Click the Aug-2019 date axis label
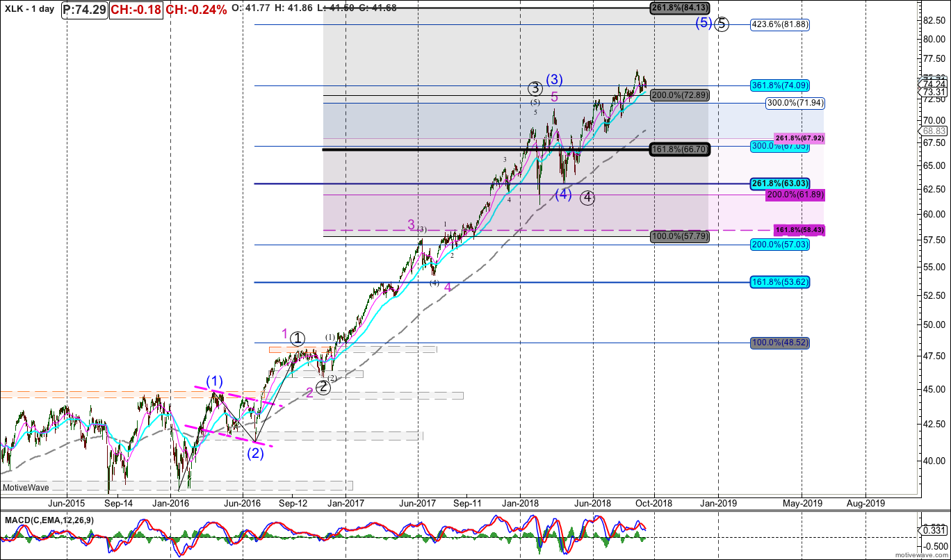This screenshot has height=560, width=951. (x=865, y=503)
